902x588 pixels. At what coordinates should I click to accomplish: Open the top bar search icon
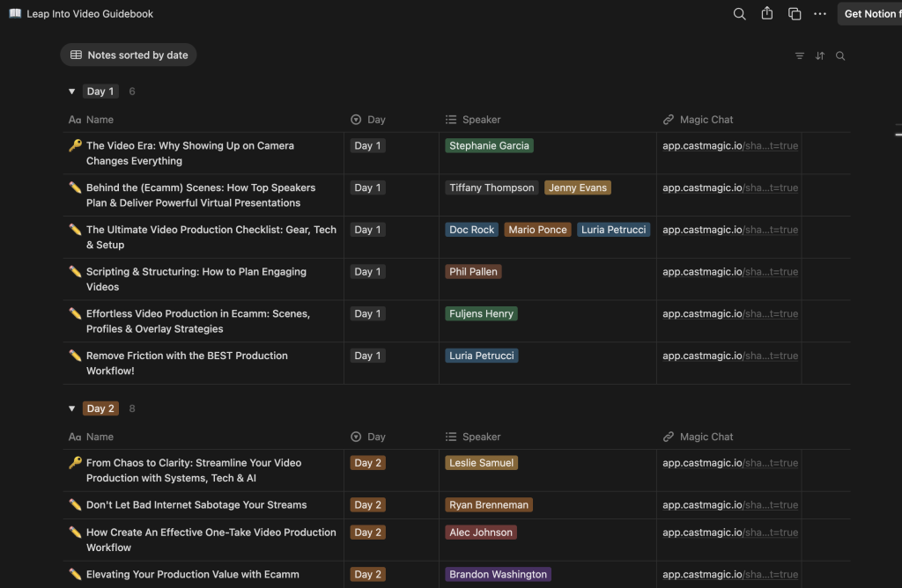[x=739, y=14]
